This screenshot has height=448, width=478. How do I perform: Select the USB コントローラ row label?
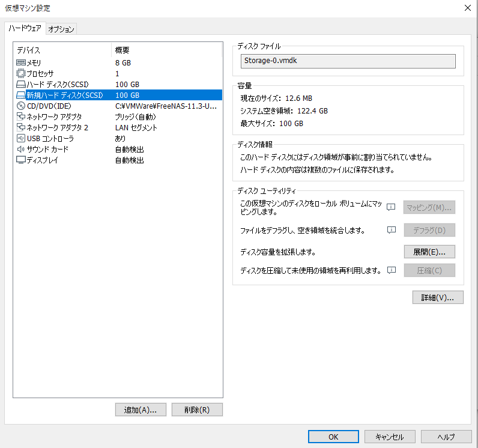click(x=50, y=138)
